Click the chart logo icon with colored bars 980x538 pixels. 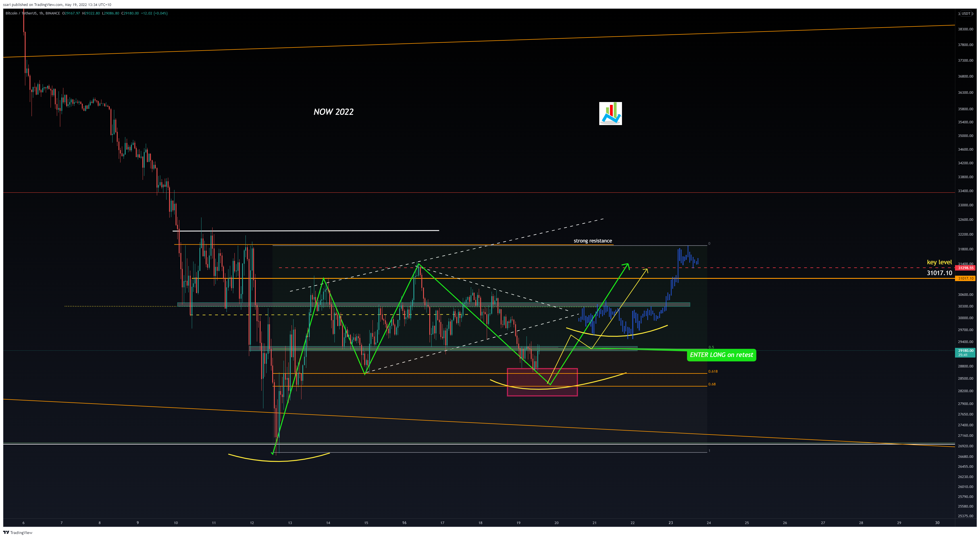610,113
